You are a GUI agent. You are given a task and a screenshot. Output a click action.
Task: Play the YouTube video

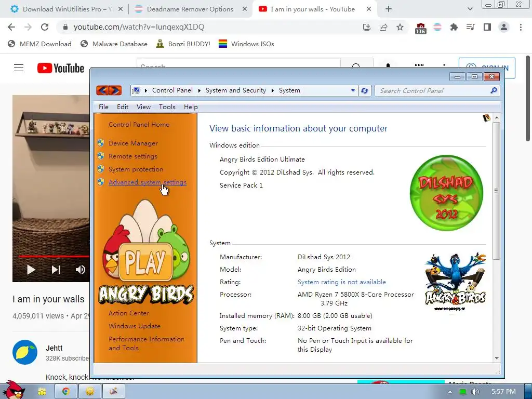[x=31, y=270]
